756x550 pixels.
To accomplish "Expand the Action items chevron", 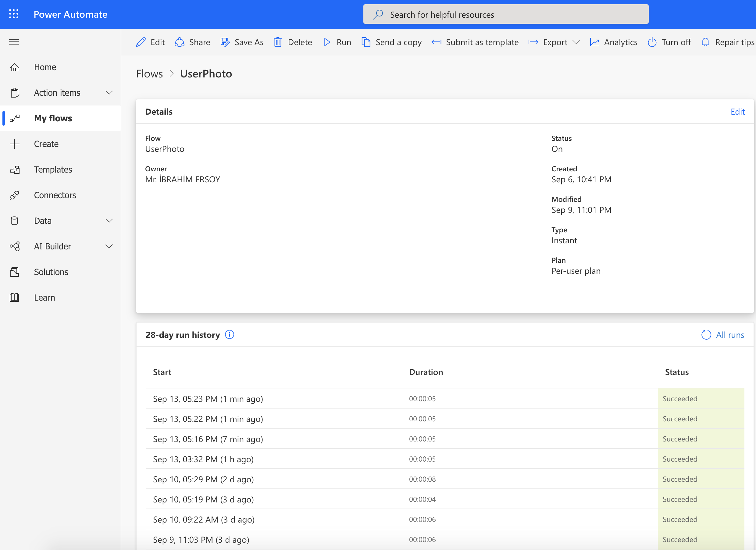I will click(x=109, y=93).
